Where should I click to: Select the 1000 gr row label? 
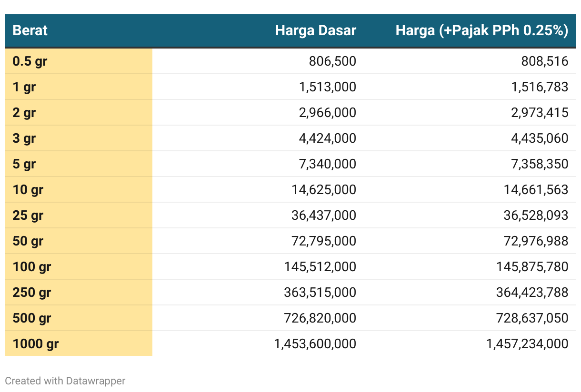[36, 344]
